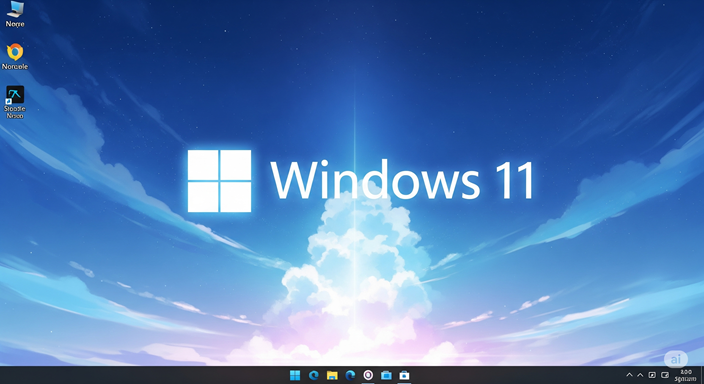
Task: Open the taskbar clock and date
Action: pyautogui.click(x=686, y=375)
